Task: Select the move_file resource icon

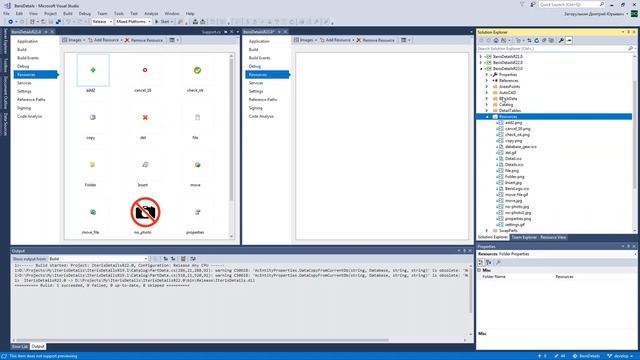Action: coord(93,212)
